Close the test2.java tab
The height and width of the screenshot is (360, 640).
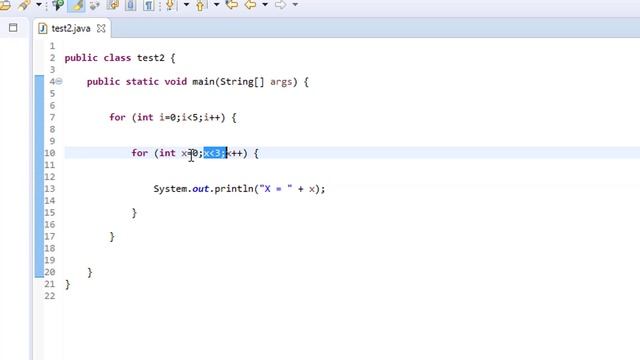pyautogui.click(x=101, y=29)
